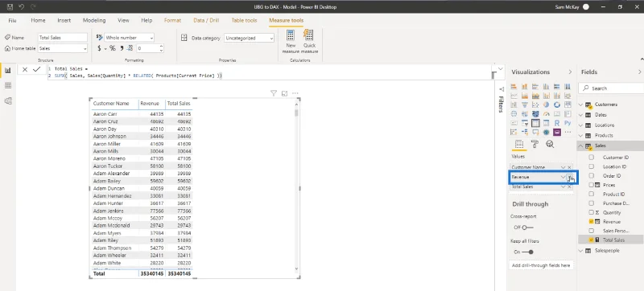Expand the Filters pane
Screen dimensions: 644x291
pyautogui.click(x=501, y=89)
